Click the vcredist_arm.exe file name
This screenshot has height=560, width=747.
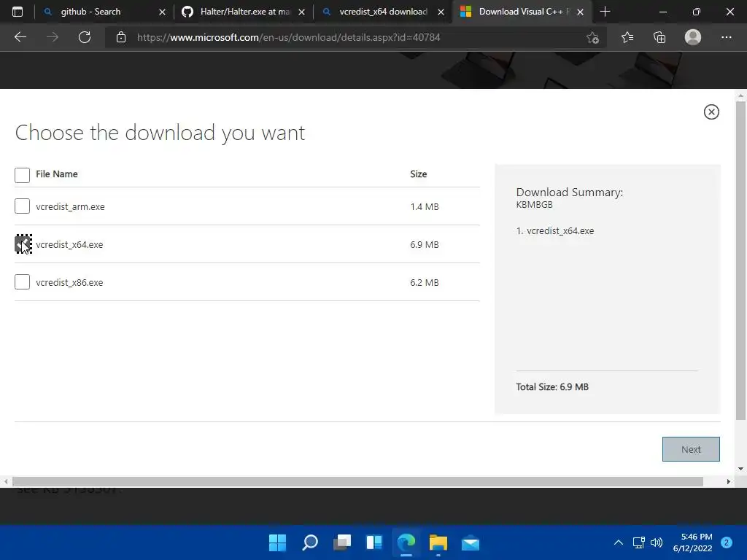[x=70, y=206]
